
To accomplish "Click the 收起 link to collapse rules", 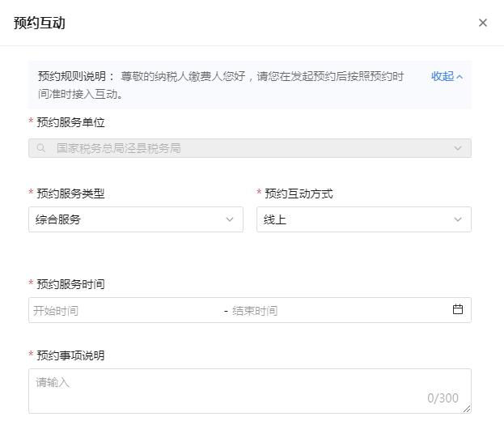I will click(442, 76).
